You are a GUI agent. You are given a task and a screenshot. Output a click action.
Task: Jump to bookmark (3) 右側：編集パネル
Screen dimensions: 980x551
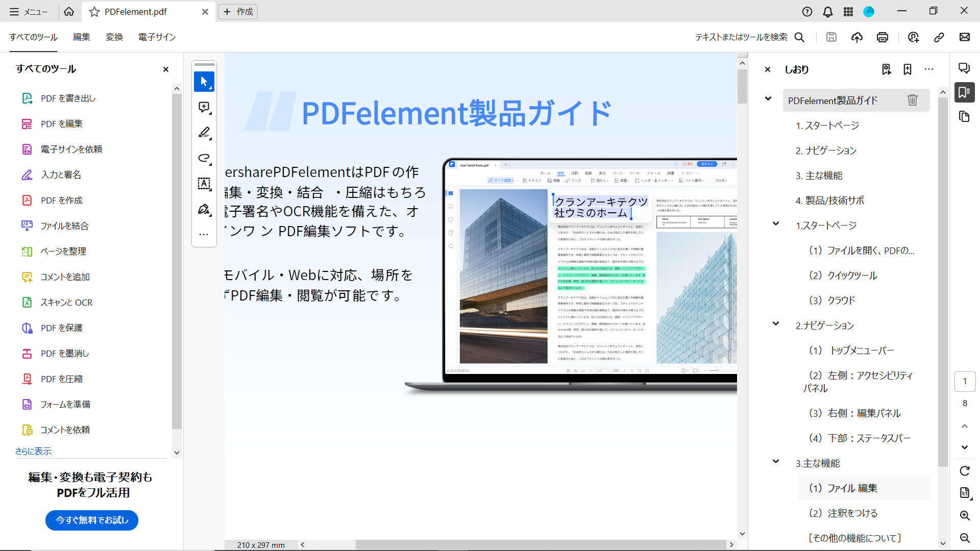coord(855,413)
